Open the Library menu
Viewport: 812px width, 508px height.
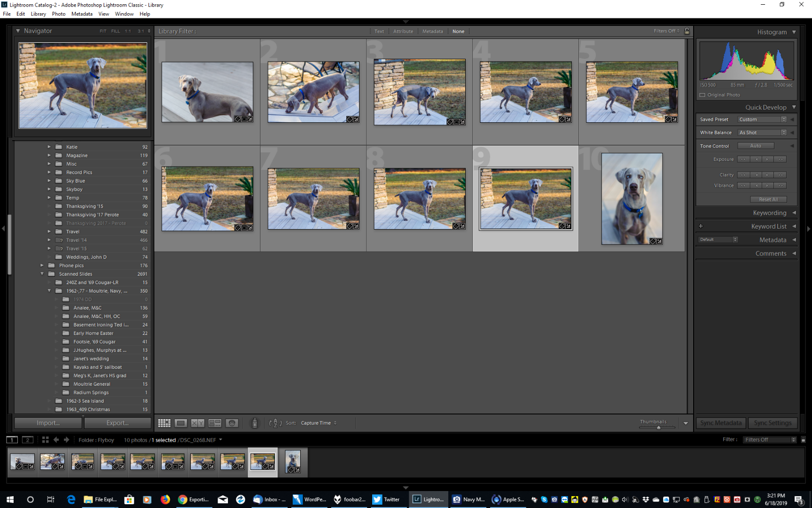pos(39,14)
